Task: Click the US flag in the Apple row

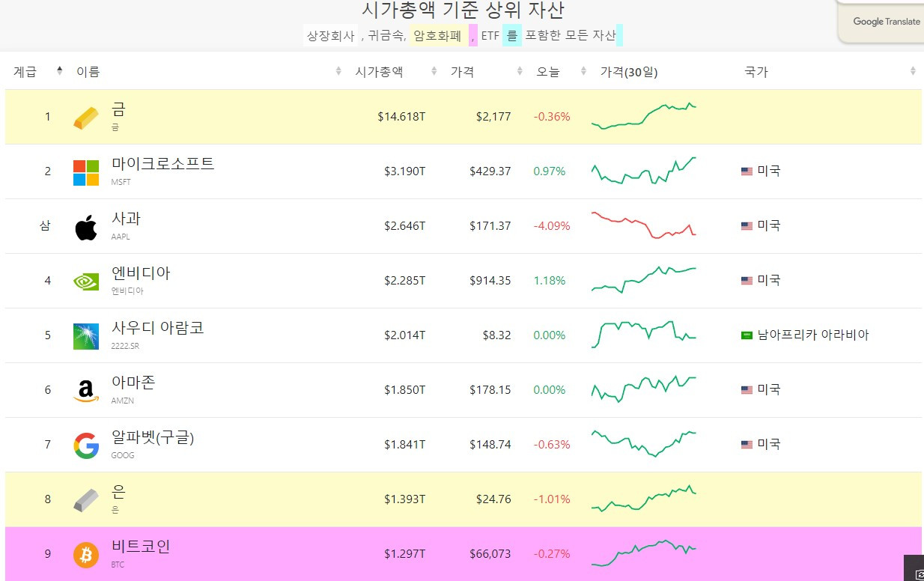Action: pos(747,226)
